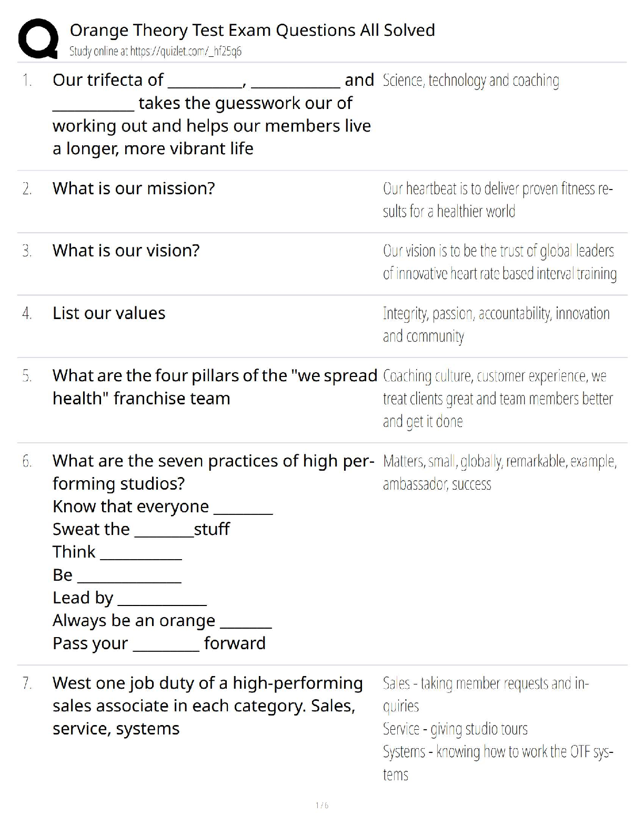Click the 'List our values' question

click(x=109, y=313)
